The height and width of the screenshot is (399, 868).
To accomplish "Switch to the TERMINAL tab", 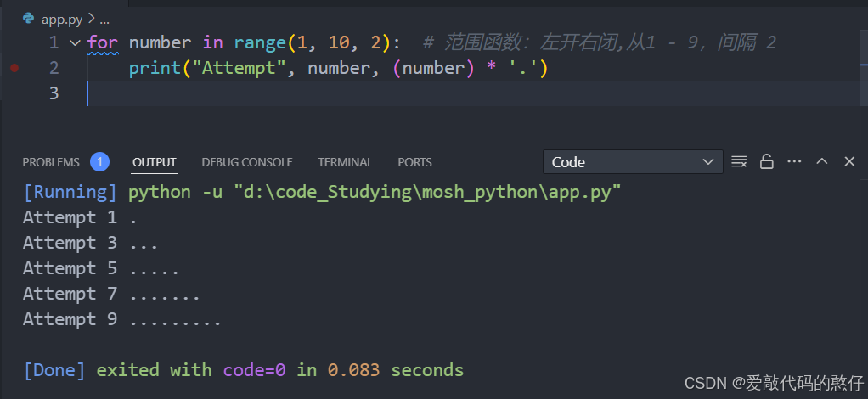I will pos(345,162).
